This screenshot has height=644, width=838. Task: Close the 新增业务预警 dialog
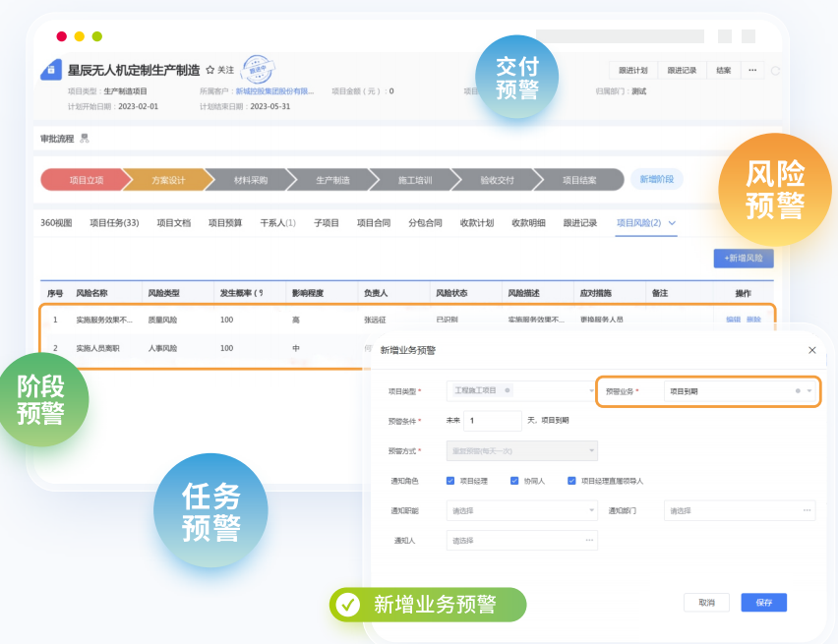point(811,350)
